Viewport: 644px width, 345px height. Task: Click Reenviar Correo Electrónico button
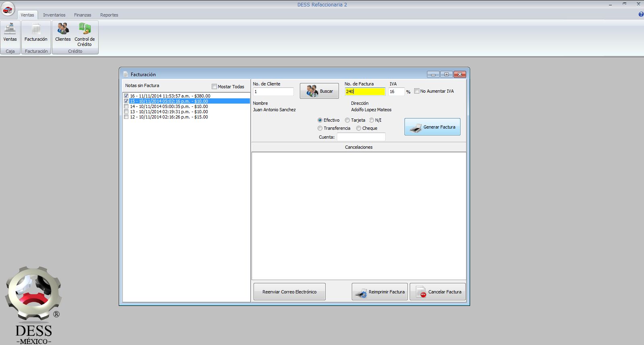point(289,292)
